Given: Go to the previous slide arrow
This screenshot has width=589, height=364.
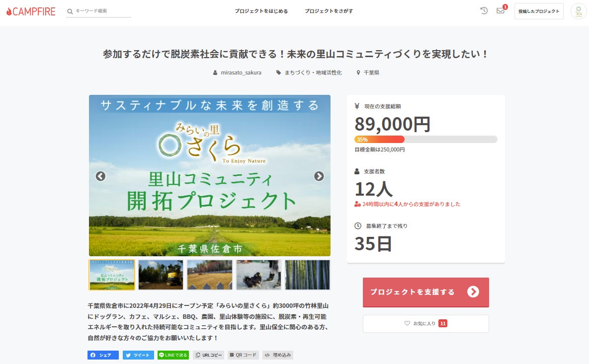Looking at the screenshot, I should pos(100,176).
